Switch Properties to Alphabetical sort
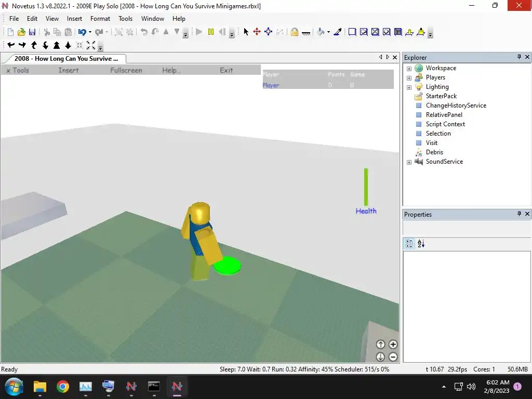The width and height of the screenshot is (532, 399). (x=421, y=244)
